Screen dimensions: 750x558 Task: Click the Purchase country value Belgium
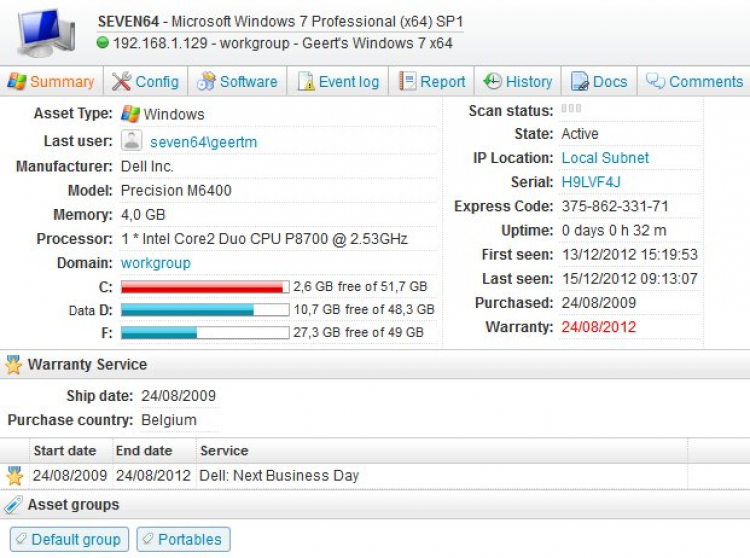click(169, 420)
